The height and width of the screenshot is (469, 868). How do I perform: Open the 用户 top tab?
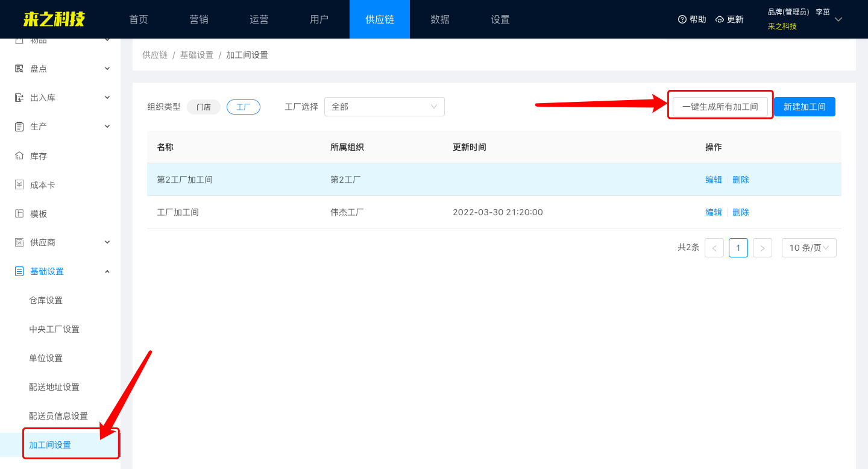319,19
